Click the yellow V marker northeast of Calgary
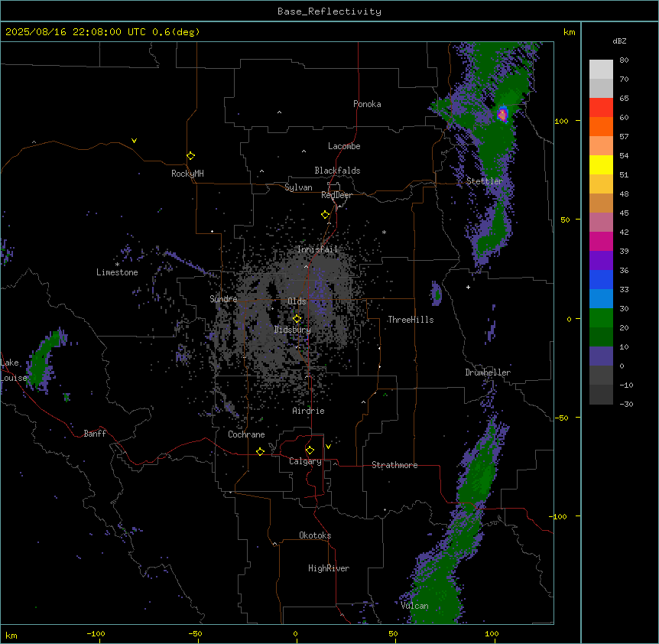 pyautogui.click(x=328, y=447)
